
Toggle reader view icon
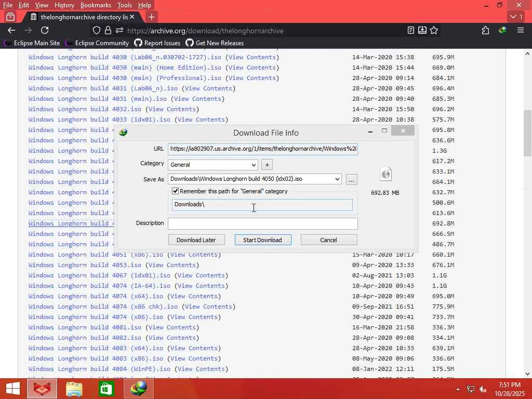[x=411, y=31]
